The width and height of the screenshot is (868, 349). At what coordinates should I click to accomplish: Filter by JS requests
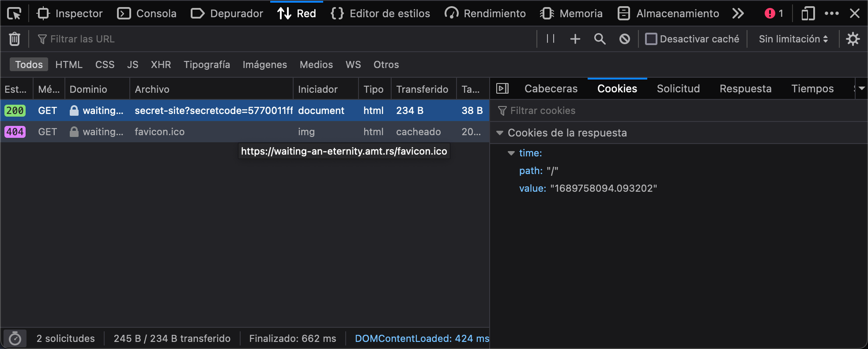pos(133,64)
